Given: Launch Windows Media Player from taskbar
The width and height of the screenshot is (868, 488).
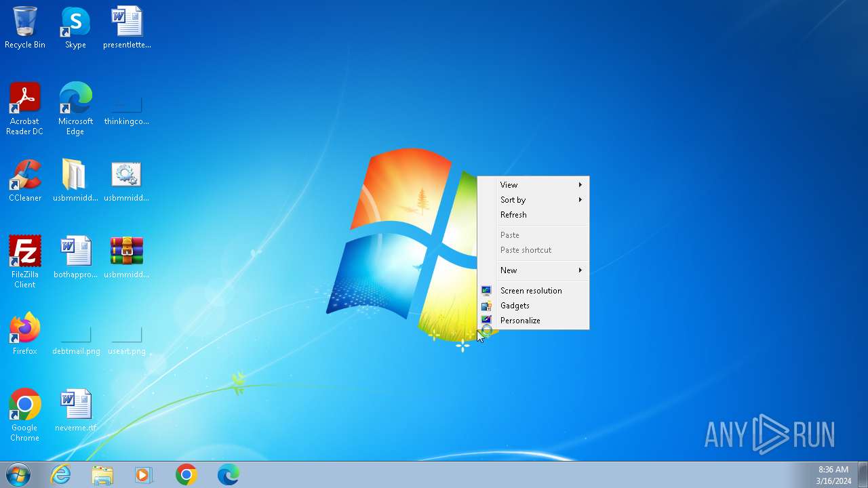Looking at the screenshot, I should [x=144, y=474].
